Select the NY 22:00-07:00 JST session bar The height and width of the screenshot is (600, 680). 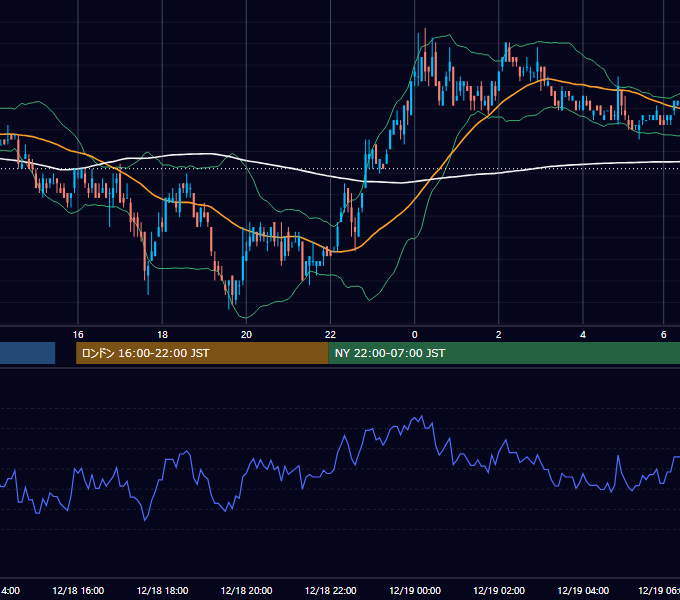coord(504,353)
